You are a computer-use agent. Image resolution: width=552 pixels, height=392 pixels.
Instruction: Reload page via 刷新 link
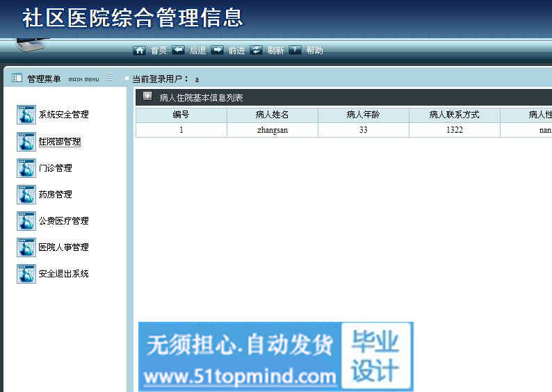click(275, 51)
